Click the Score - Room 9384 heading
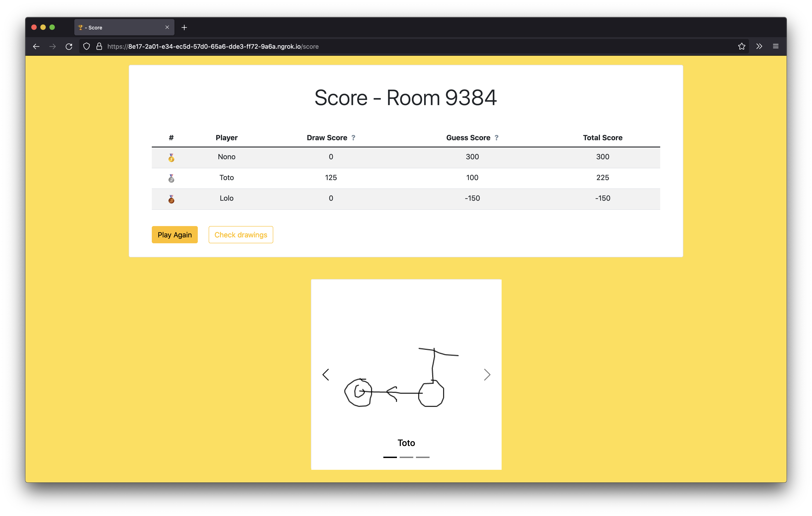The width and height of the screenshot is (812, 516). 406,98
